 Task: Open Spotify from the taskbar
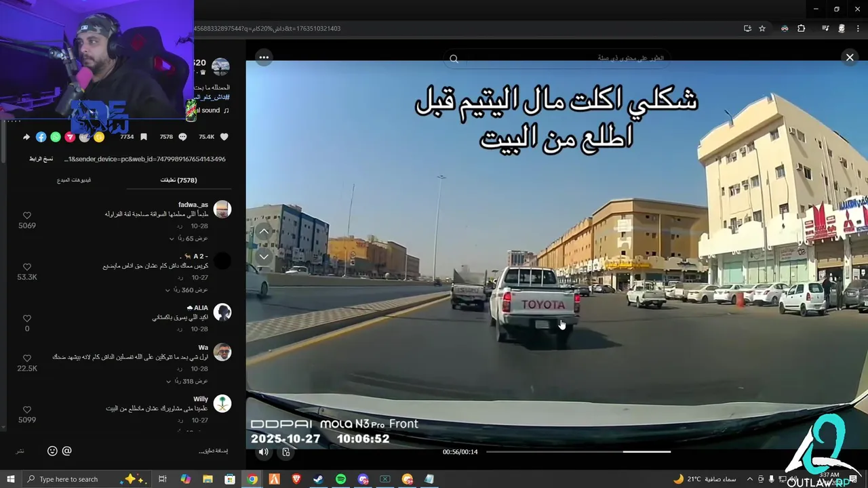[340, 479]
